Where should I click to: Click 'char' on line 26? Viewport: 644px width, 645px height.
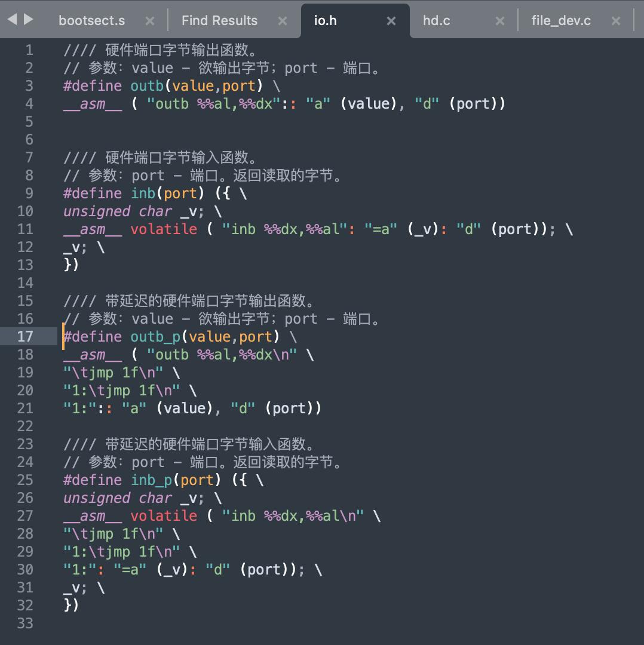155,498
